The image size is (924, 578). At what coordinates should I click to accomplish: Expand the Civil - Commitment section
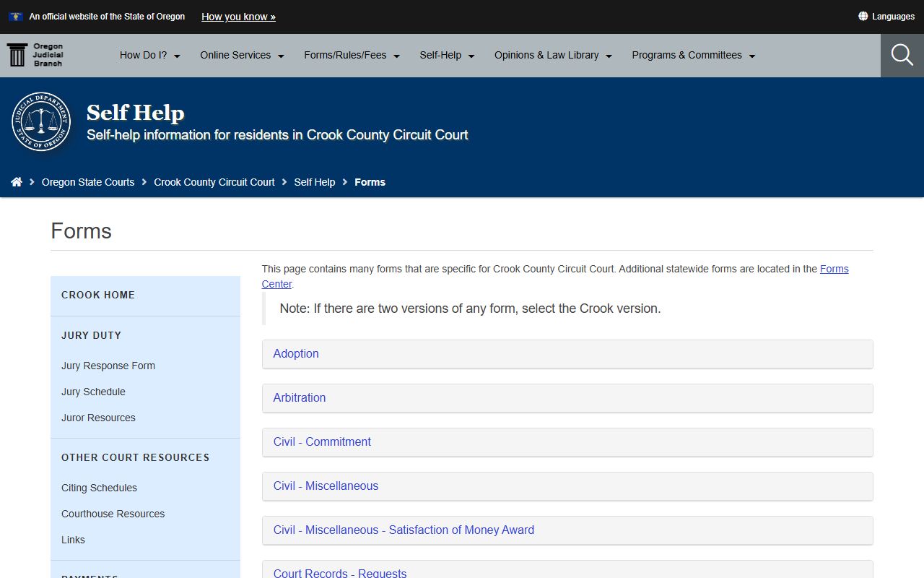tap(567, 442)
